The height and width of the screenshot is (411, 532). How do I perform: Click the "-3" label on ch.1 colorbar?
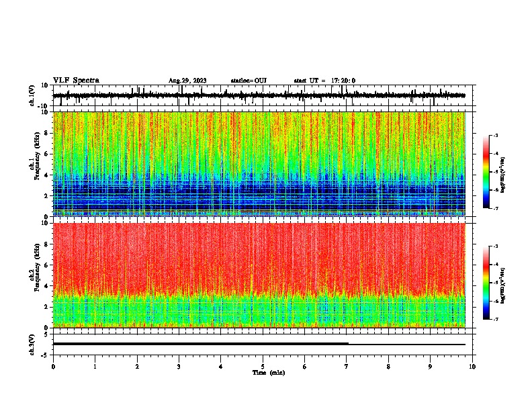click(x=496, y=136)
